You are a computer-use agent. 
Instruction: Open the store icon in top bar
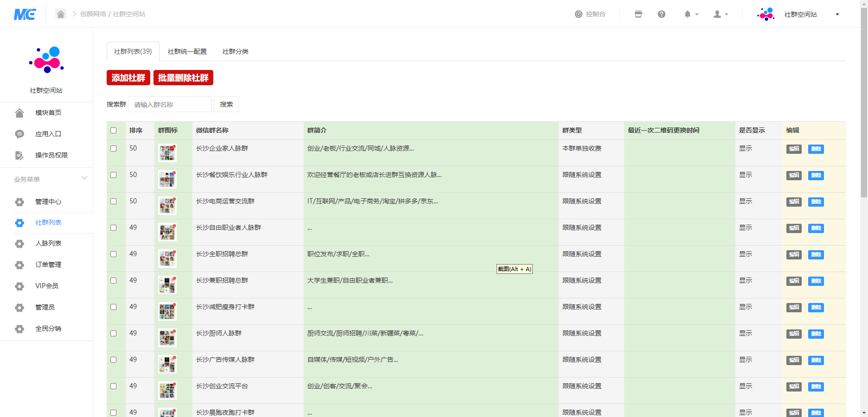638,14
